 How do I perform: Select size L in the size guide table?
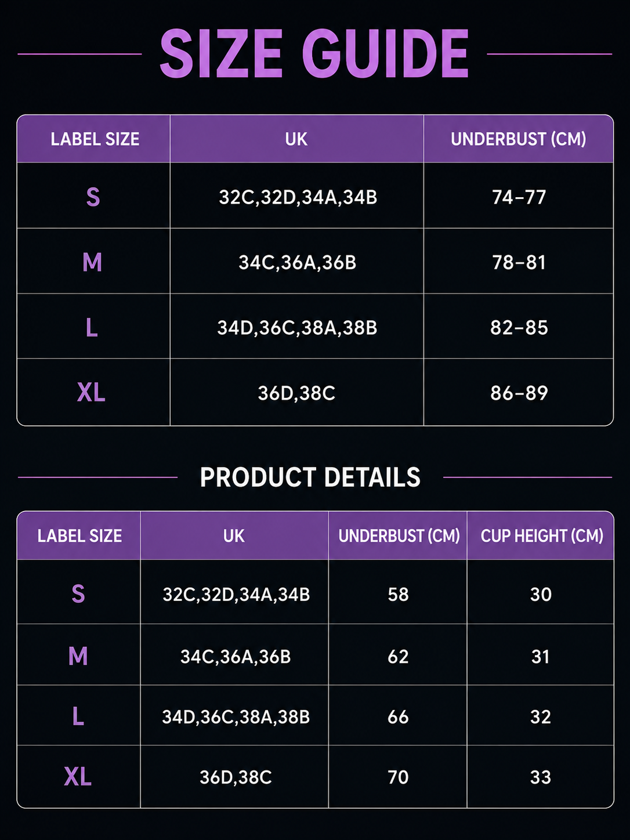(92, 328)
